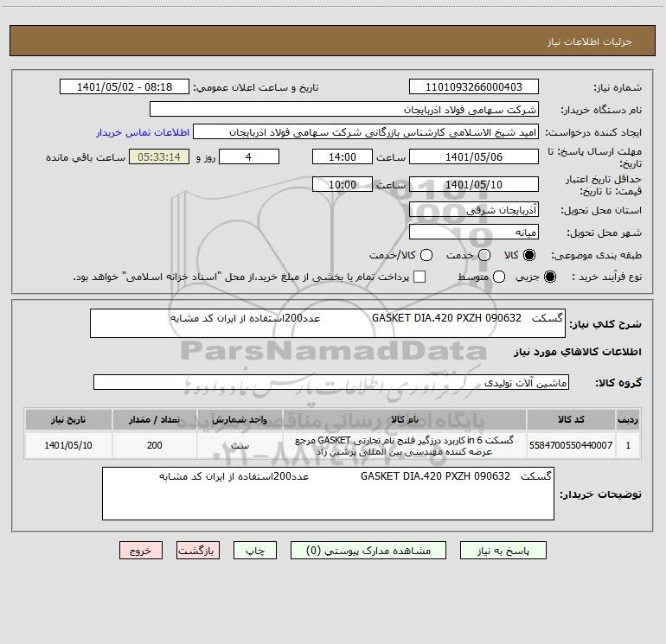Select the کالا radio button

529,255
